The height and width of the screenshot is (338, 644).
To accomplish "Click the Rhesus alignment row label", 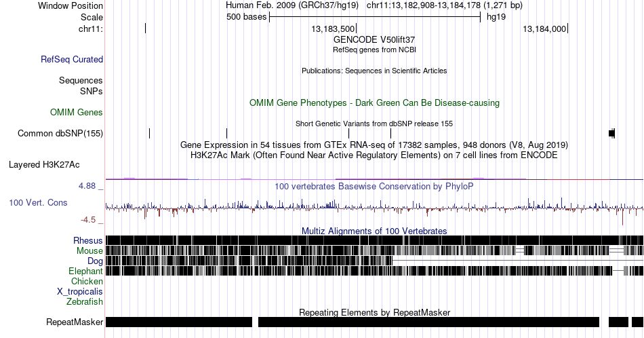I will (x=88, y=240).
